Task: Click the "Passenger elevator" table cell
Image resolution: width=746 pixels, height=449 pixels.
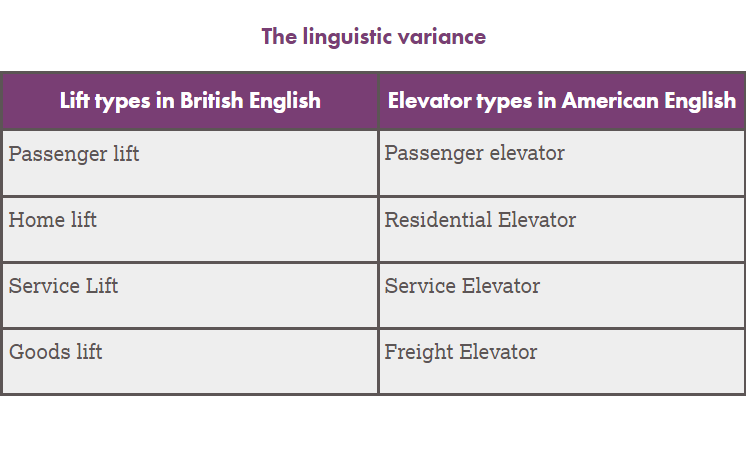Action: point(474,153)
